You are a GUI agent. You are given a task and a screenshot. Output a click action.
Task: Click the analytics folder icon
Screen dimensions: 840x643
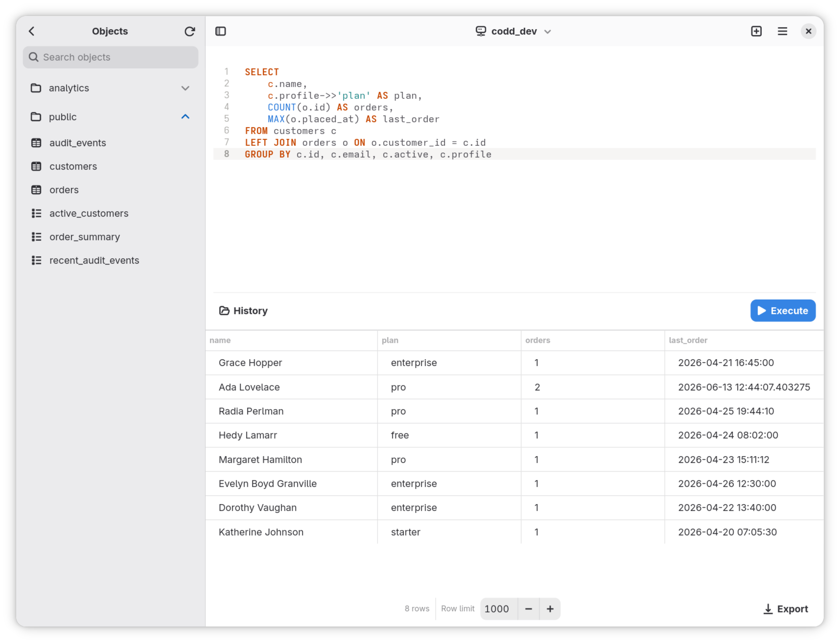[36, 88]
